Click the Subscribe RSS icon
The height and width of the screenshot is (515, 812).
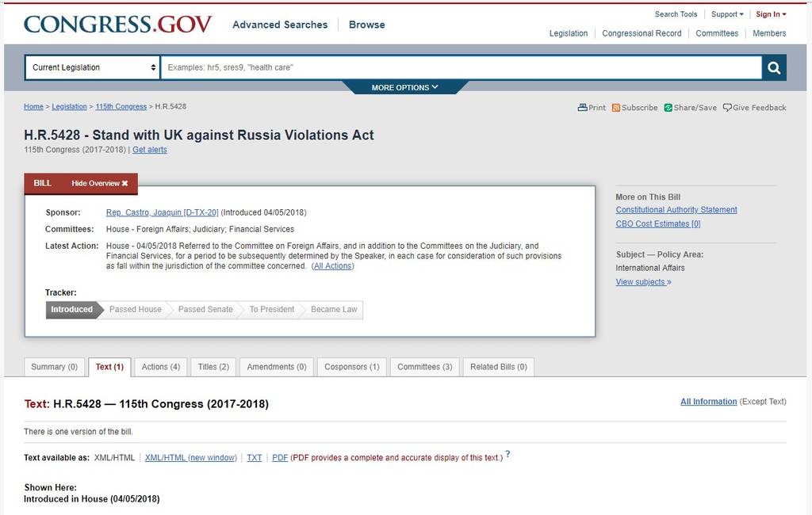coord(615,108)
